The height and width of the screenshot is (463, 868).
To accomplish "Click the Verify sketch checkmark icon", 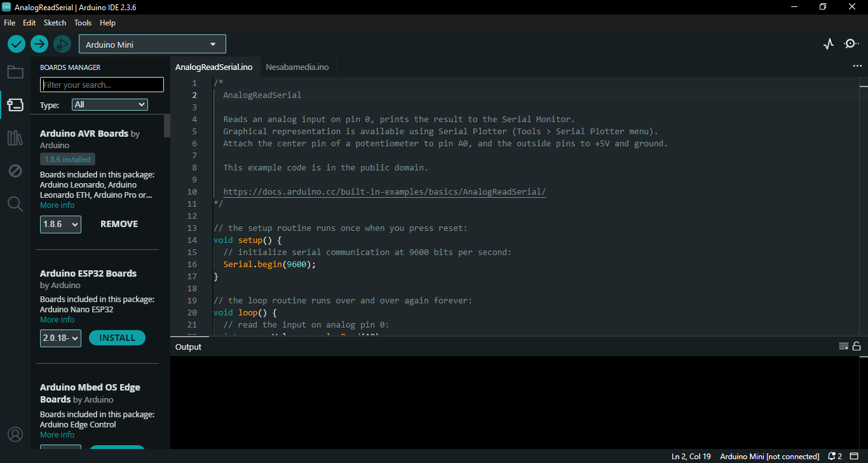I will coord(17,44).
